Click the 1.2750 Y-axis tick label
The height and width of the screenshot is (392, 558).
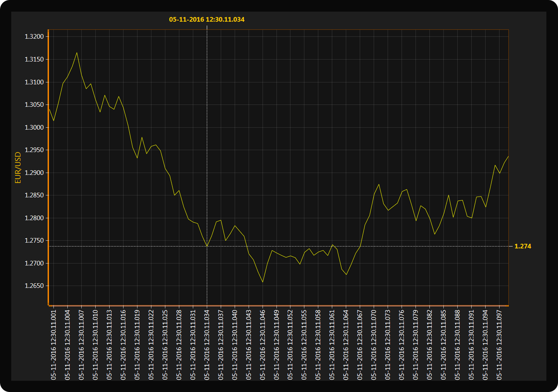pyautogui.click(x=34, y=241)
